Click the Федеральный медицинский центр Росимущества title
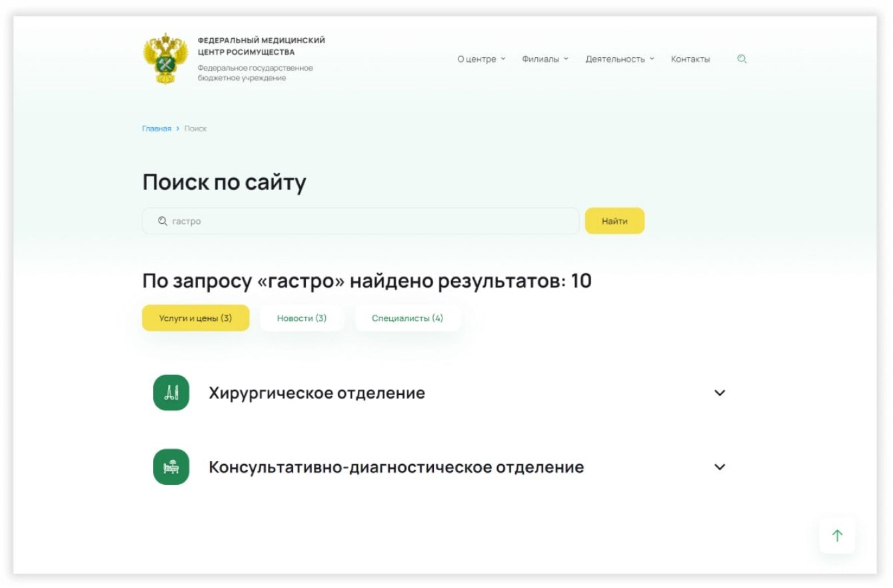Screen dimensions: 893x588 pyautogui.click(x=261, y=46)
